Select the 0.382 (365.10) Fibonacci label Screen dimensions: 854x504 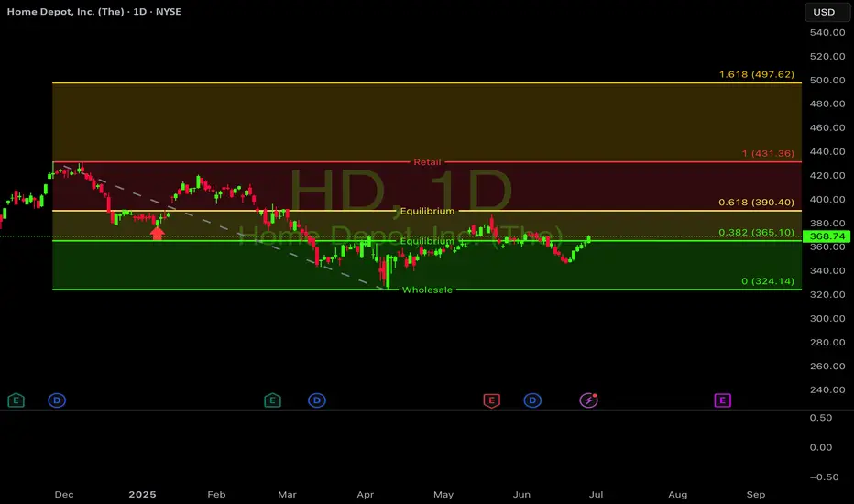tap(756, 232)
